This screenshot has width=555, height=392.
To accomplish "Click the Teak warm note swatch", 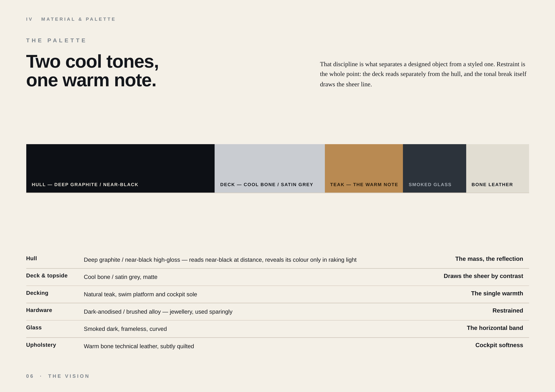I will click(x=364, y=168).
